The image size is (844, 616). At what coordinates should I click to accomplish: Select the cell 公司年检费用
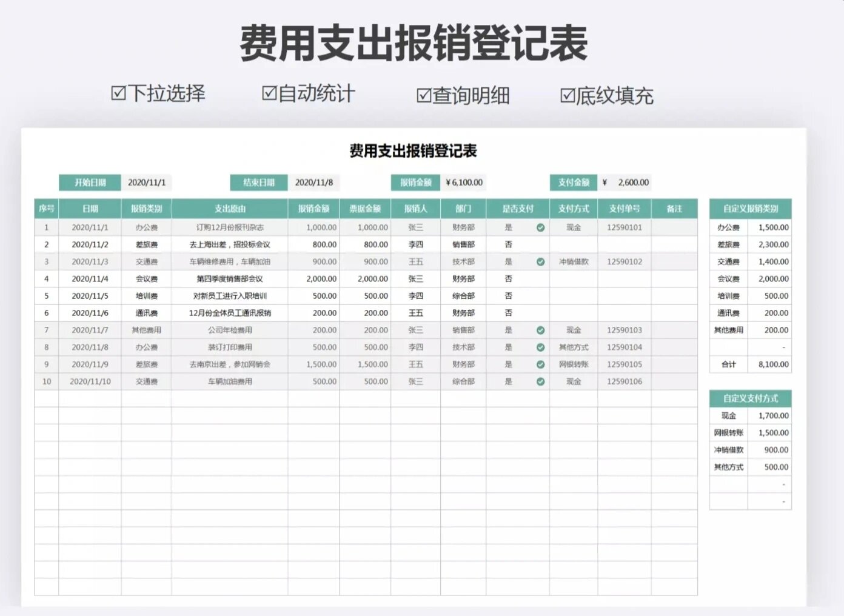coord(230,330)
